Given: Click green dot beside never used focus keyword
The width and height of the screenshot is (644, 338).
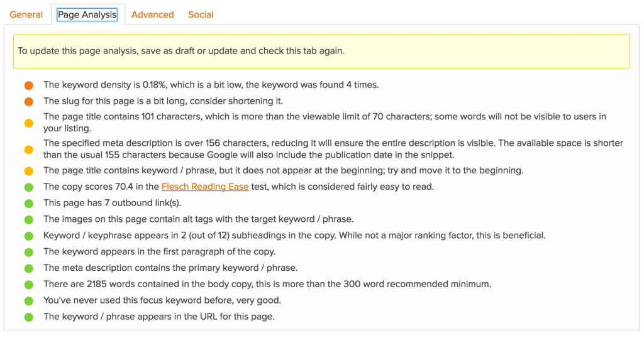Looking at the screenshot, I should coord(29,301).
